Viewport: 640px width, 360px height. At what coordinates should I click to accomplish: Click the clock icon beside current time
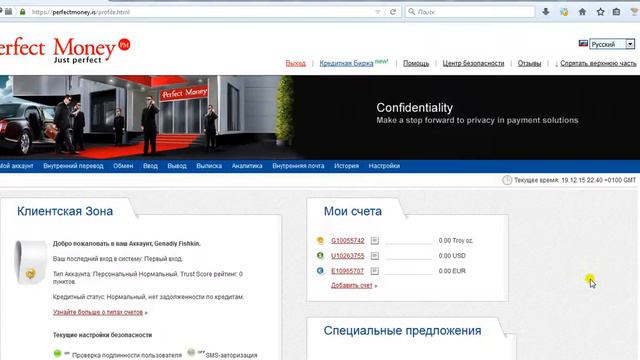click(507, 180)
